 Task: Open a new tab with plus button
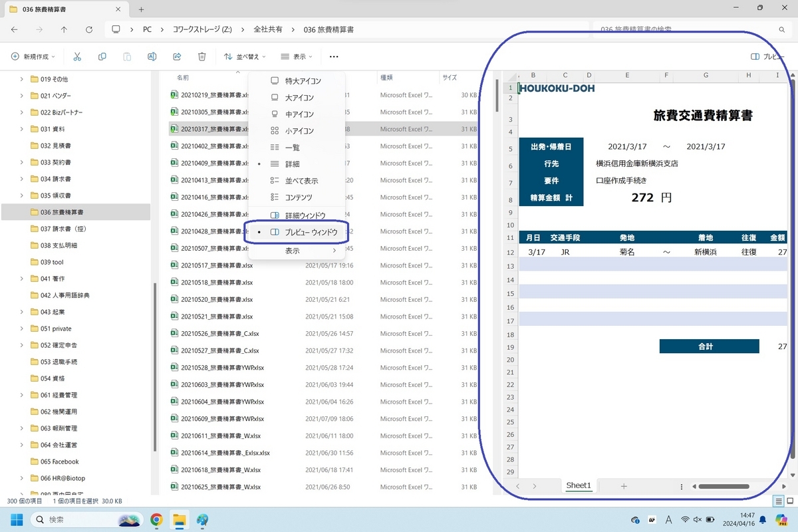coord(141,9)
